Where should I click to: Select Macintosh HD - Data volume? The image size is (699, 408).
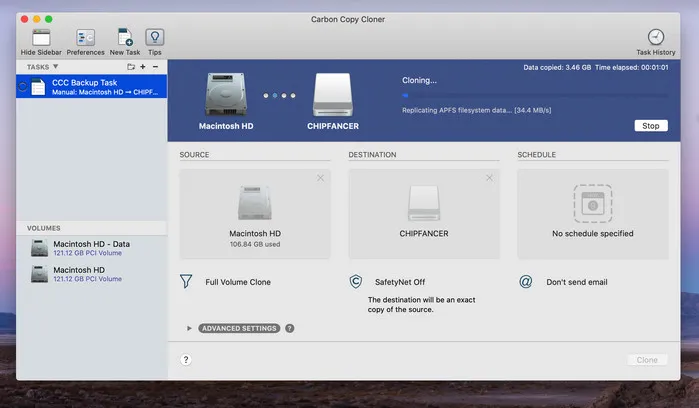pyautogui.click(x=91, y=248)
